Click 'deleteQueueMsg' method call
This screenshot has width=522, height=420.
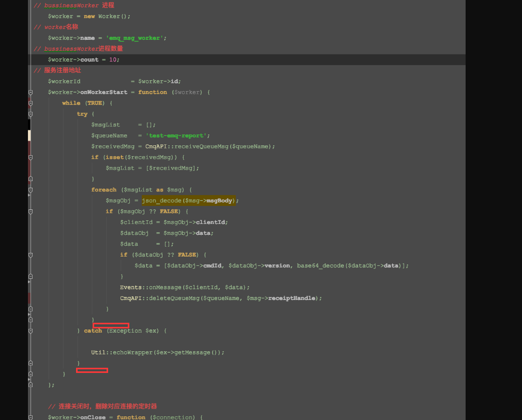point(174,298)
